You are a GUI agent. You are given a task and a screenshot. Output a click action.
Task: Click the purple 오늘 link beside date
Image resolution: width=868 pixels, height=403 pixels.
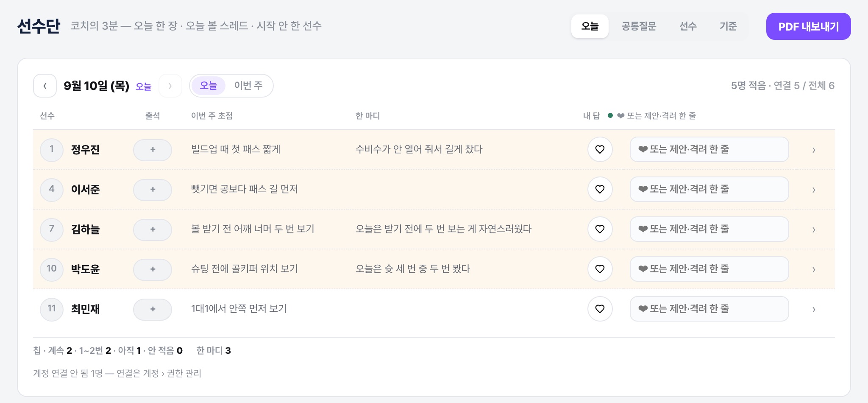[144, 87]
